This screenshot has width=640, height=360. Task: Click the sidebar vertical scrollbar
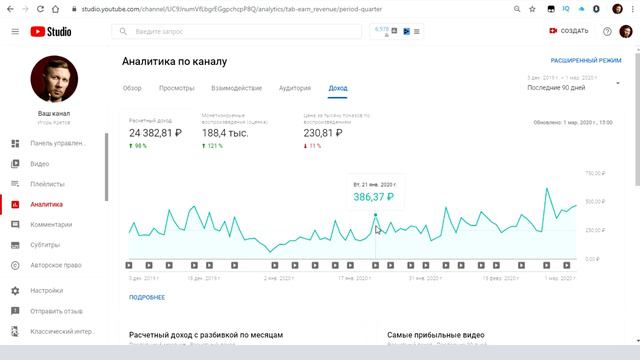(x=107, y=167)
